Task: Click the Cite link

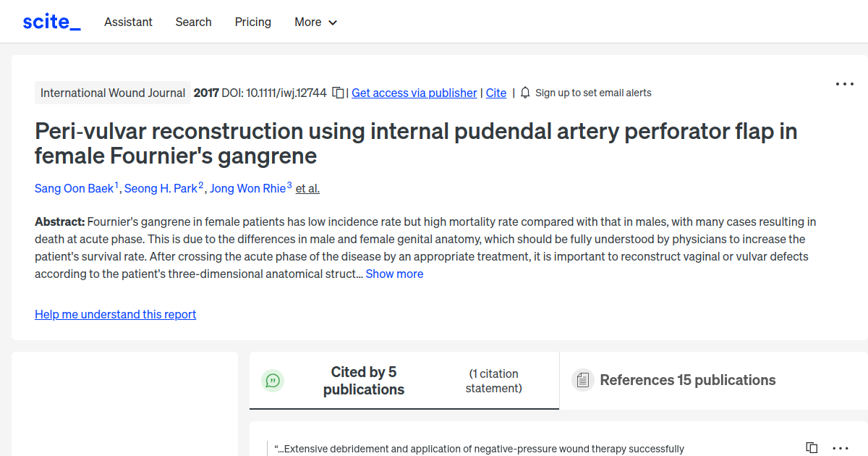Action: (x=495, y=93)
